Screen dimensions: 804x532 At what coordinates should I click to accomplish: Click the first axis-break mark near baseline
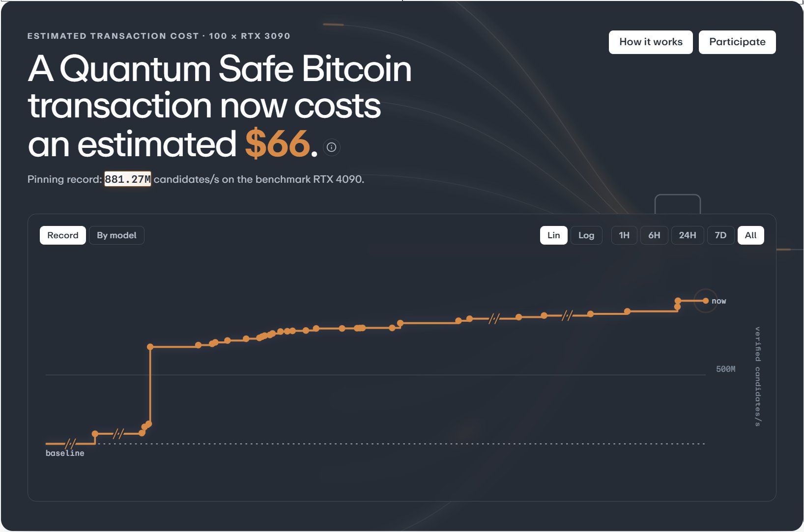(71, 444)
